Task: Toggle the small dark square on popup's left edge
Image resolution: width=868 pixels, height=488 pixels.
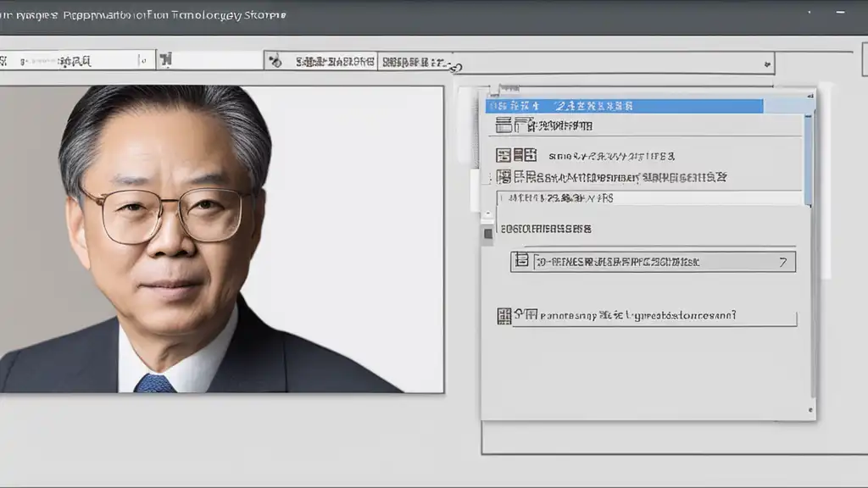Action: click(x=487, y=234)
